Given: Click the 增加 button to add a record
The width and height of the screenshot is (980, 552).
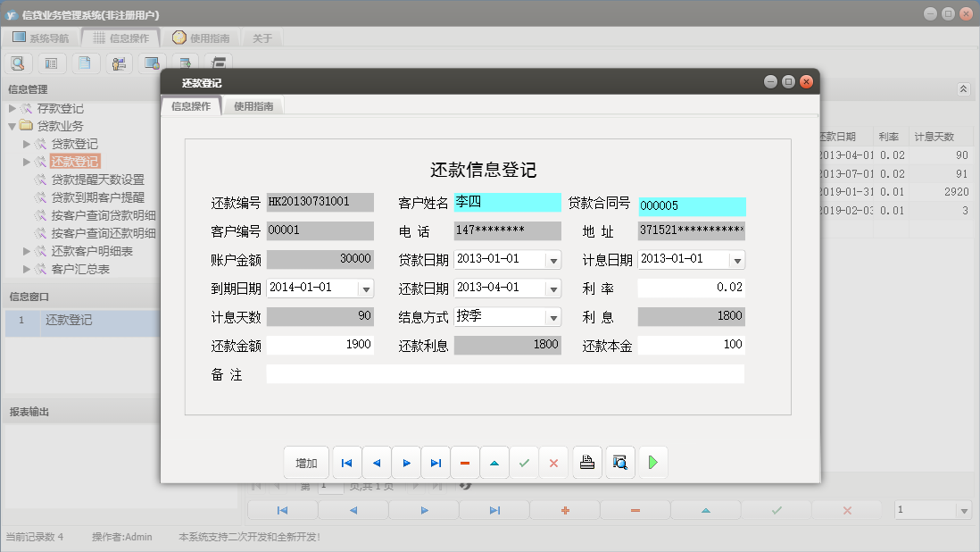Looking at the screenshot, I should pyautogui.click(x=306, y=463).
